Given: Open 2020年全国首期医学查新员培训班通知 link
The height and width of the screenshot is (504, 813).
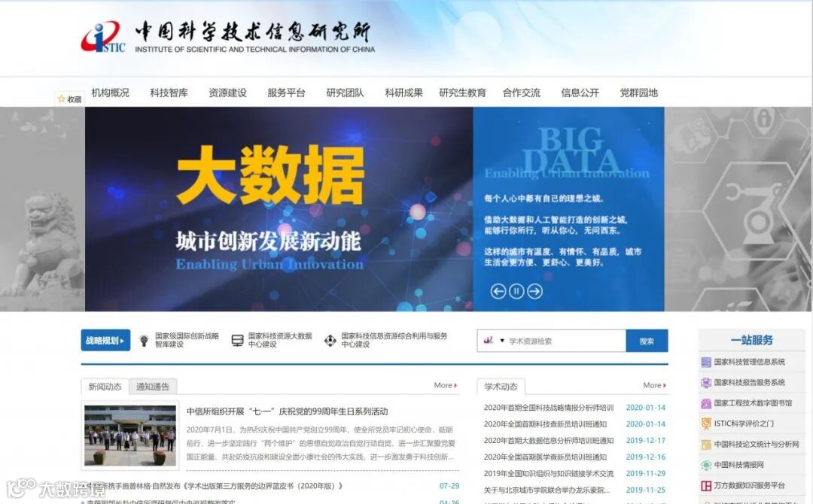Looking at the screenshot, I should click(x=545, y=457).
